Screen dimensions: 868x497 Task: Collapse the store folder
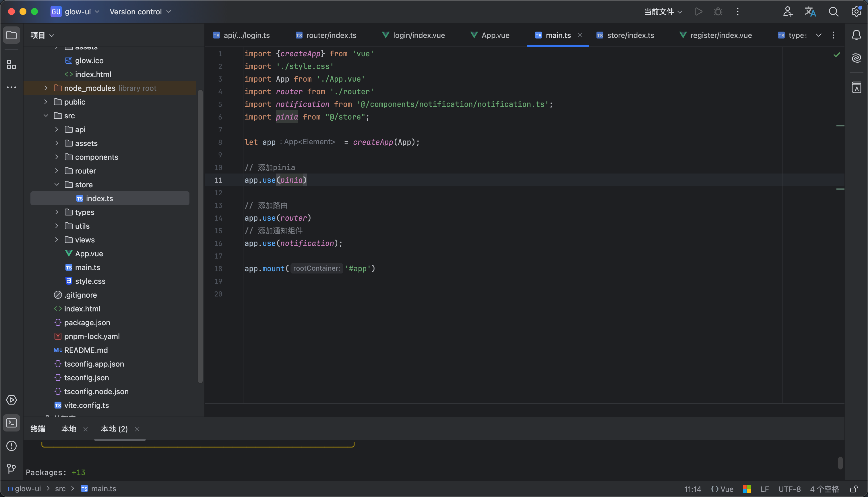pyautogui.click(x=57, y=185)
